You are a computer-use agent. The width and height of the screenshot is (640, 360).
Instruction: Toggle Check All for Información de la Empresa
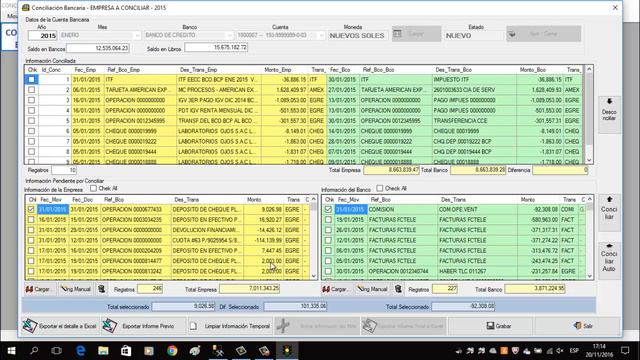coord(93,188)
